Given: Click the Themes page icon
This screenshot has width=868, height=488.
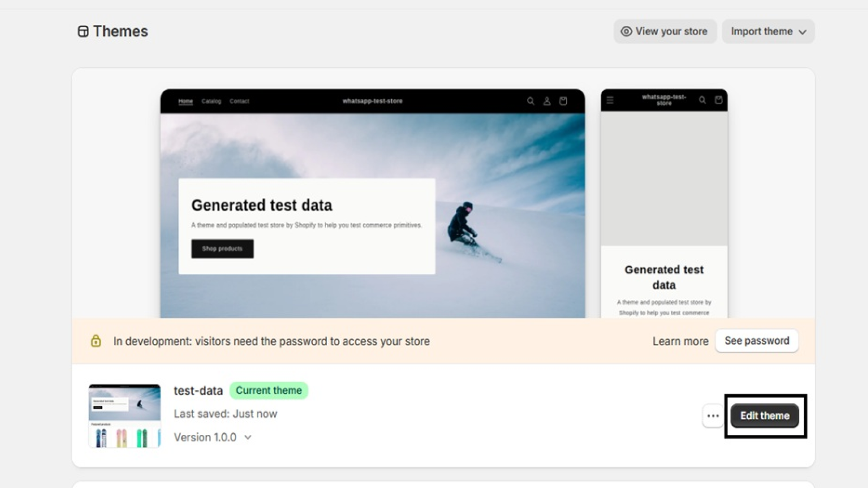Looking at the screenshot, I should coord(83,31).
